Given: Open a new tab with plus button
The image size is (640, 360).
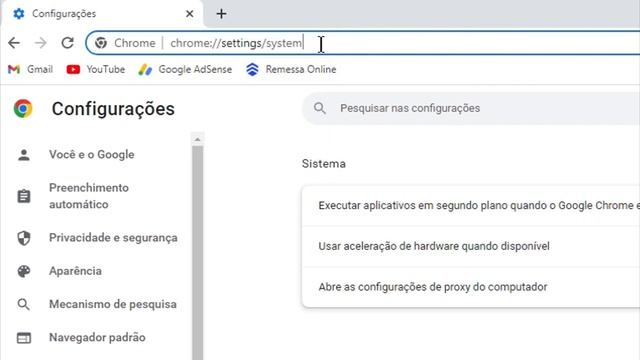Looking at the screenshot, I should (221, 14).
